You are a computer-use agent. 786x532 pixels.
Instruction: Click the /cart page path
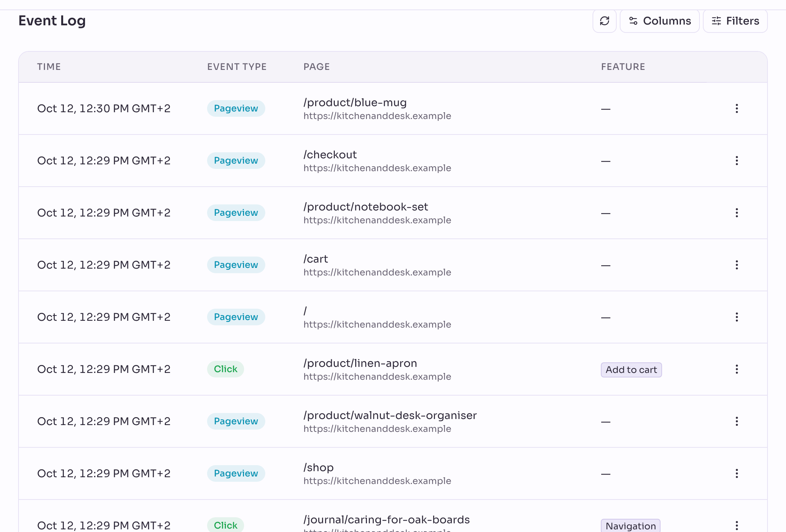click(316, 259)
